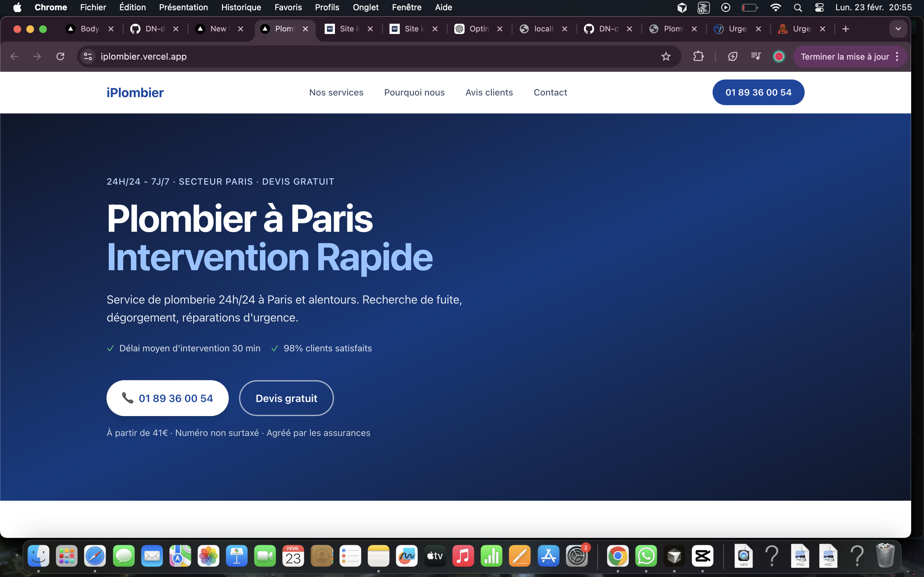Open the new tab plus button
Image resolution: width=924 pixels, height=577 pixels.
coord(845,29)
